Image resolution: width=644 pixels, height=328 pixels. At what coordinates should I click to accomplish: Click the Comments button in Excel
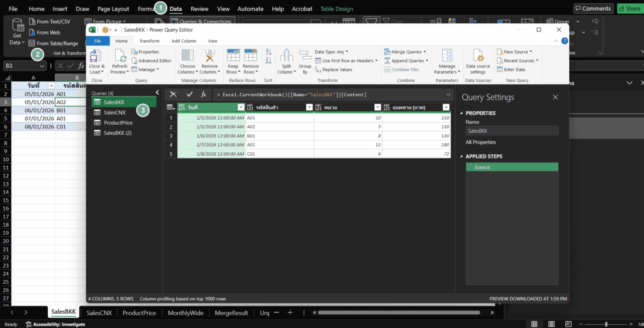coord(594,9)
